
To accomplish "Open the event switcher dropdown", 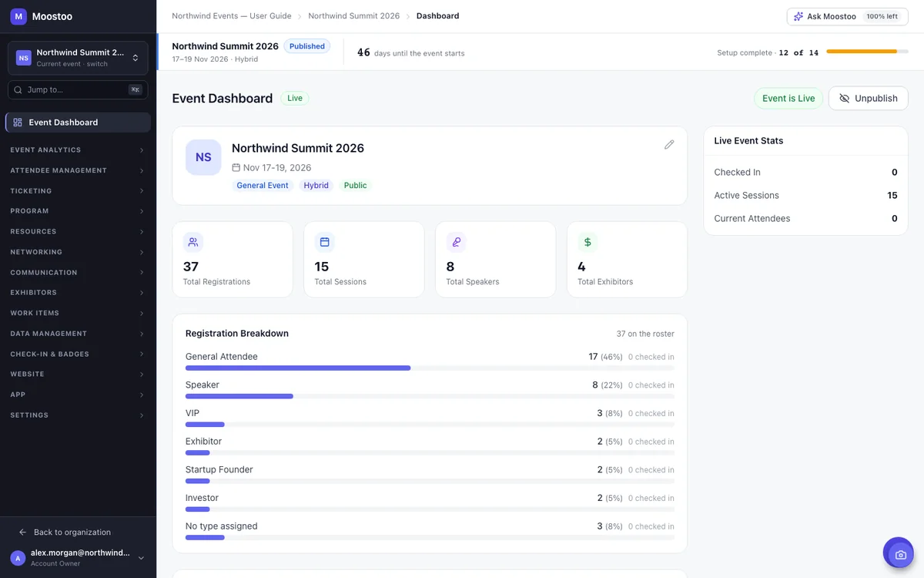I will tap(78, 58).
